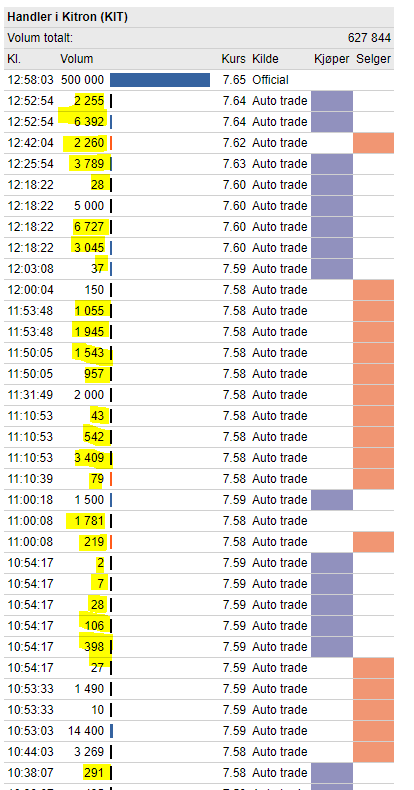This screenshot has width=414, height=790.
Task: Click the purple buyer cell at 12:25:54
Action: [332, 164]
